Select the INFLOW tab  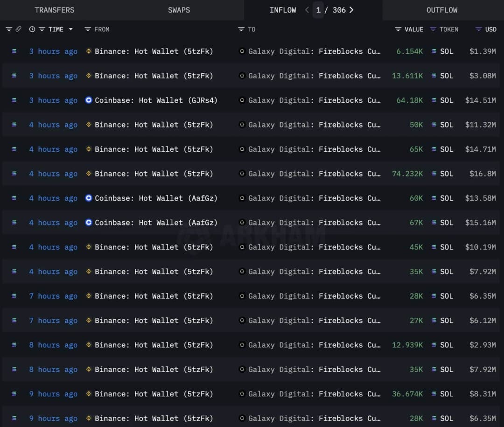point(283,10)
